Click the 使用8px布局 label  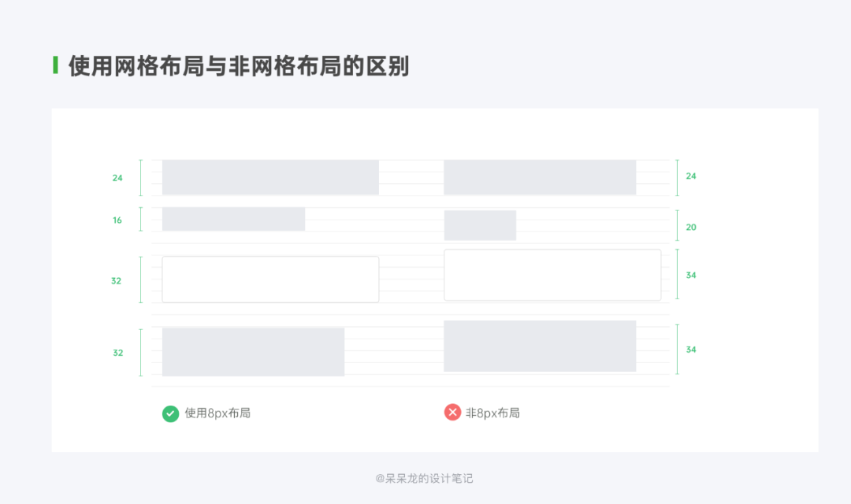217,413
